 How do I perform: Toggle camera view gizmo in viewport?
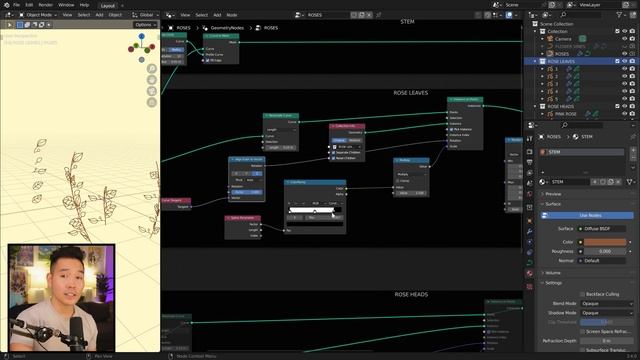point(152,91)
